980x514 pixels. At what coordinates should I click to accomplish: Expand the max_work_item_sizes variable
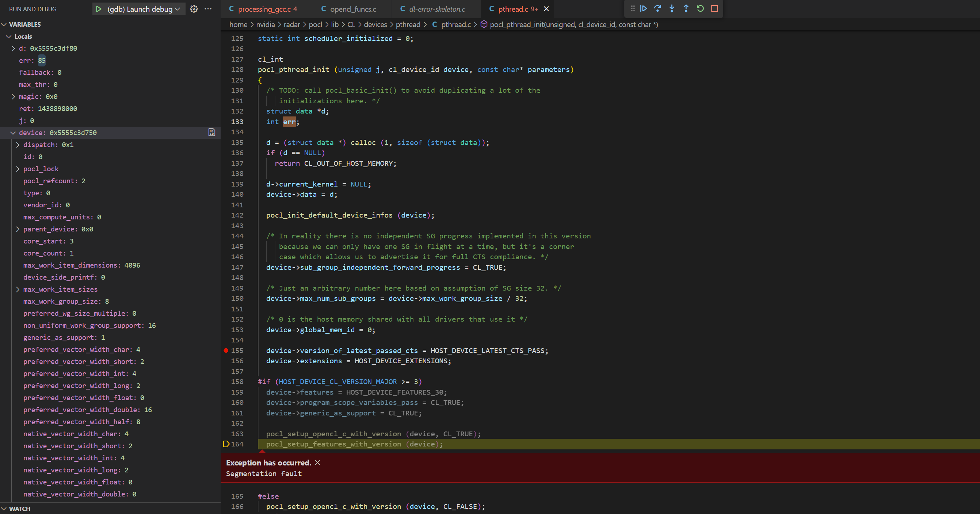coord(18,289)
